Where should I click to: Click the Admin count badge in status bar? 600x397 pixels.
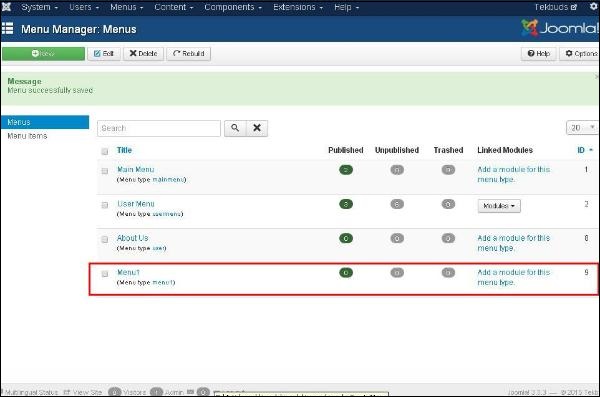(156, 392)
